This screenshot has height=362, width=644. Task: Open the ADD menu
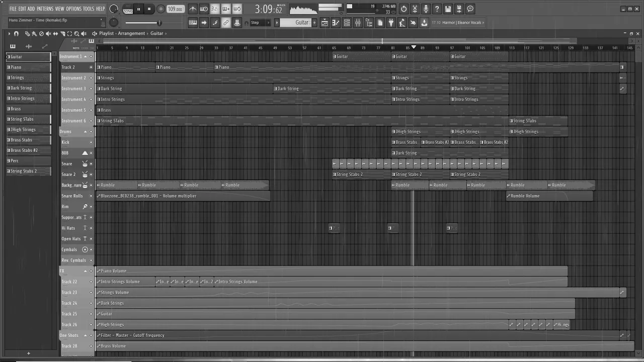click(x=31, y=9)
